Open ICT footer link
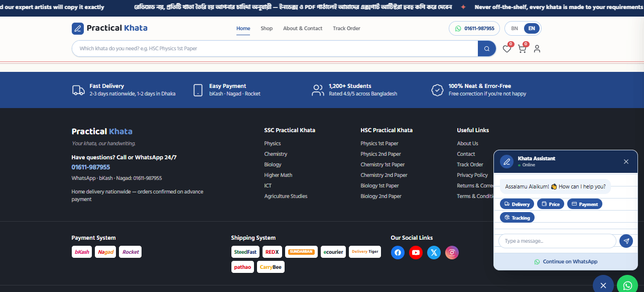Viewport: 644px width, 292px height. coord(268,186)
